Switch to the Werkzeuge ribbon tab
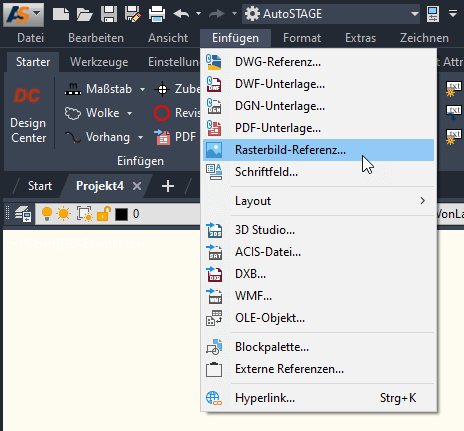This screenshot has width=464, height=431. click(x=99, y=62)
